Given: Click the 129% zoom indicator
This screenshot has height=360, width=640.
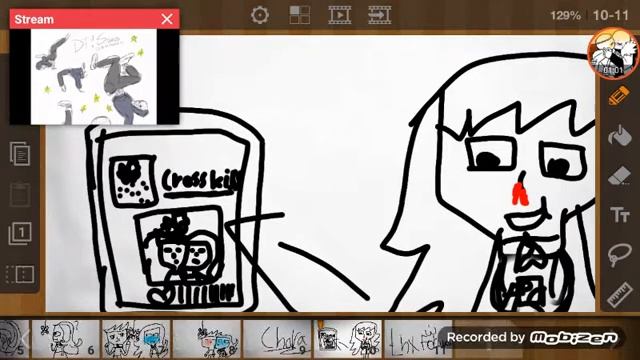Looking at the screenshot, I should pyautogui.click(x=565, y=16).
